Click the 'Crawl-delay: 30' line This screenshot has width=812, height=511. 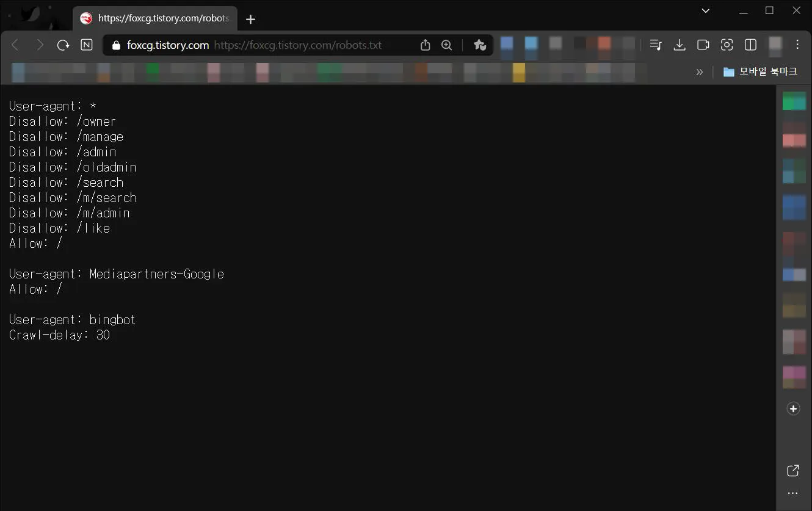[59, 335]
